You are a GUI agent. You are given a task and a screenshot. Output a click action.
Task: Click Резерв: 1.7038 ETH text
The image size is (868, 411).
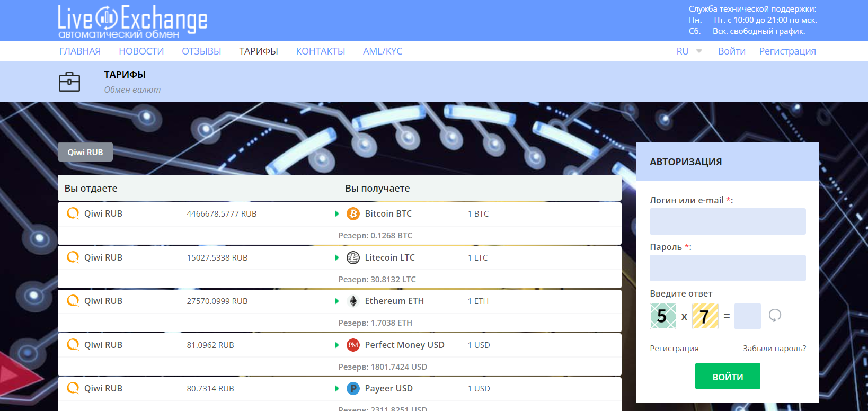pos(375,323)
